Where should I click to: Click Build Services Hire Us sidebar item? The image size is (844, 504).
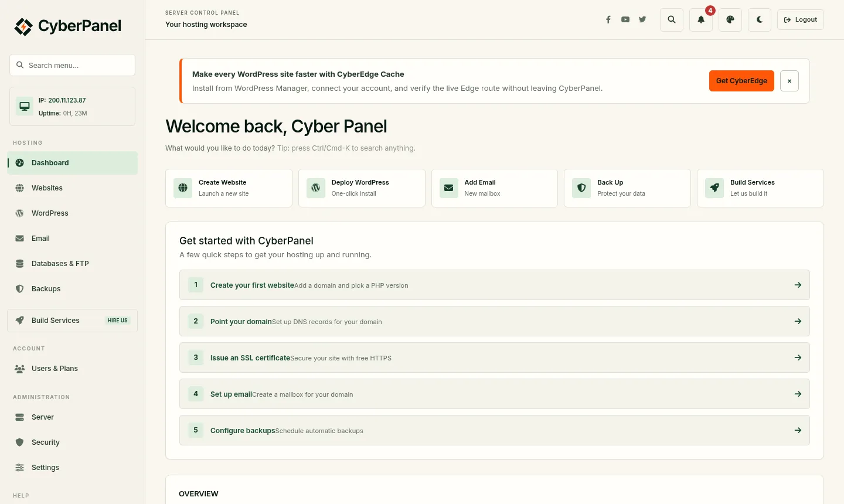coord(73,321)
